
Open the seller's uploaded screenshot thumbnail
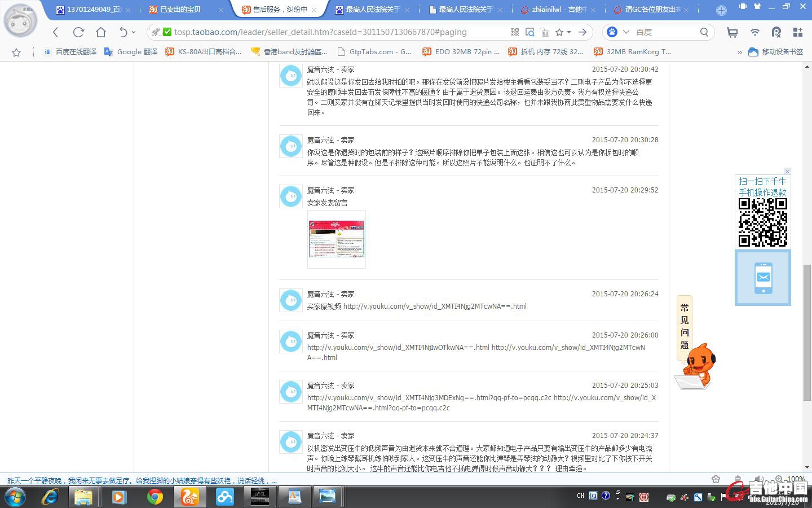coord(337,239)
